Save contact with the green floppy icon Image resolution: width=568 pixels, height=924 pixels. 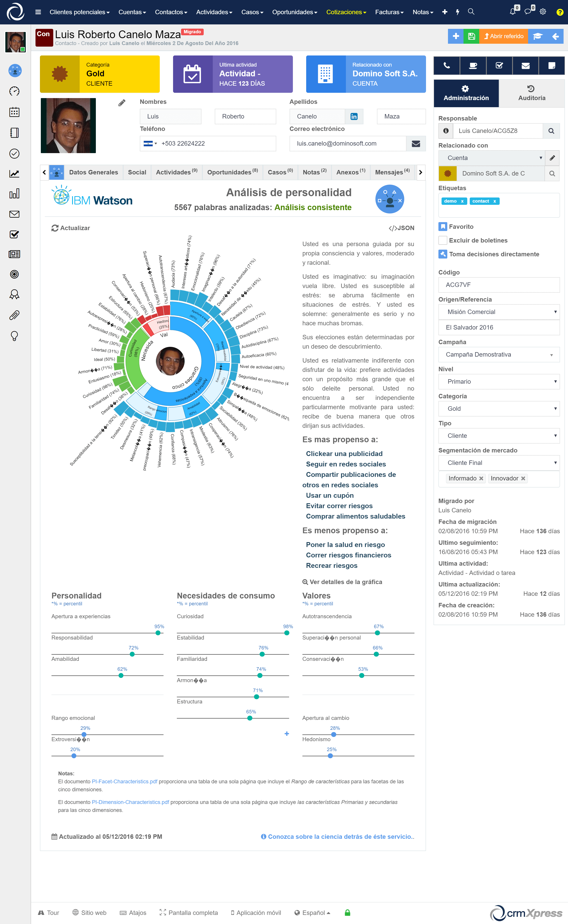[x=471, y=36]
